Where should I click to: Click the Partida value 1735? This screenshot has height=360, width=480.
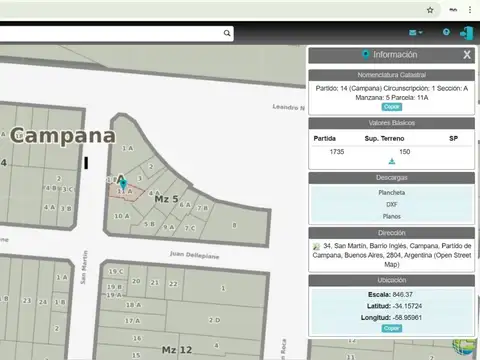click(337, 152)
